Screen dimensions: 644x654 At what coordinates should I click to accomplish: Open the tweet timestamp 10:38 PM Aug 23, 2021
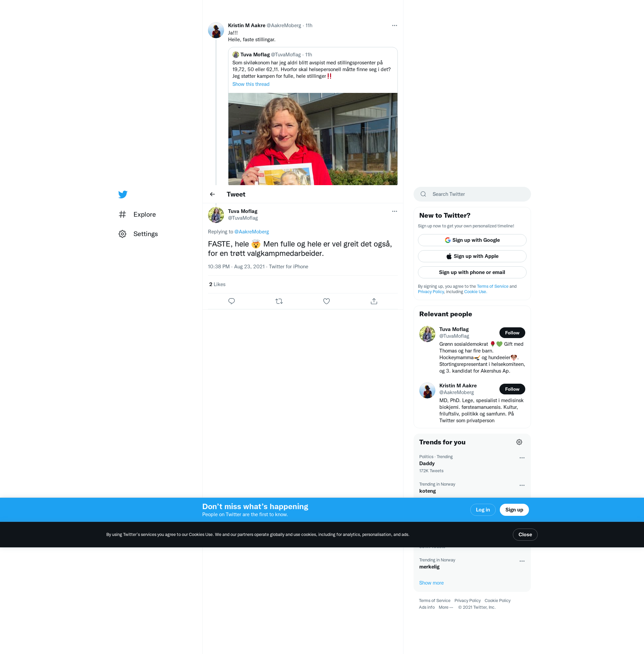coord(236,267)
